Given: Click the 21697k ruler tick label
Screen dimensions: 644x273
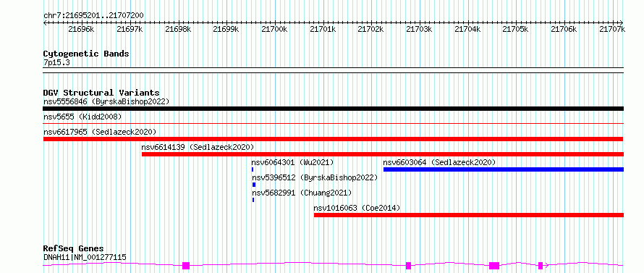Looking at the screenshot, I should 130,29.
